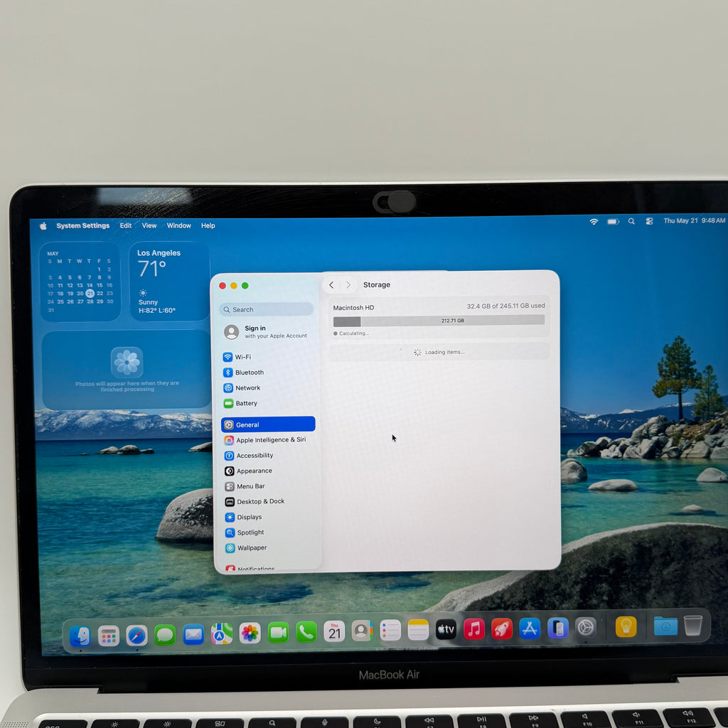Open the Downloads folder in the Dock
Viewport: 728px width, 728px height.
coord(665,626)
